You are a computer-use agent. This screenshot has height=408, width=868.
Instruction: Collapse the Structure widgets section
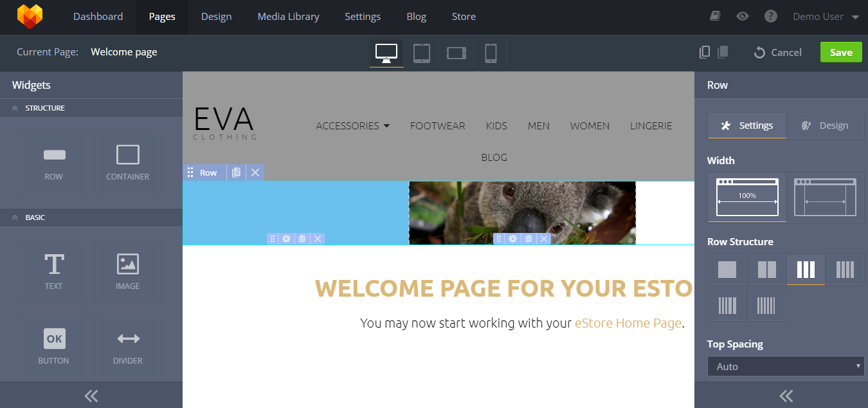coord(15,108)
